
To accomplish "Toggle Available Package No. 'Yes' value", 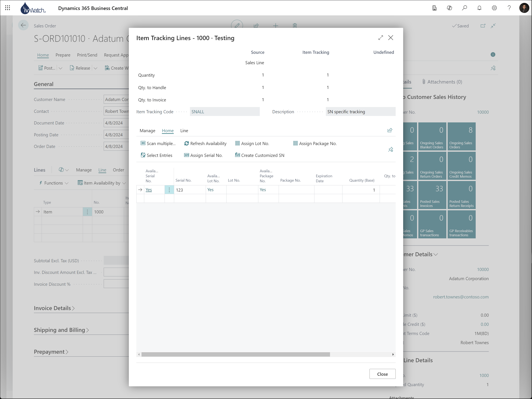I will [263, 190].
